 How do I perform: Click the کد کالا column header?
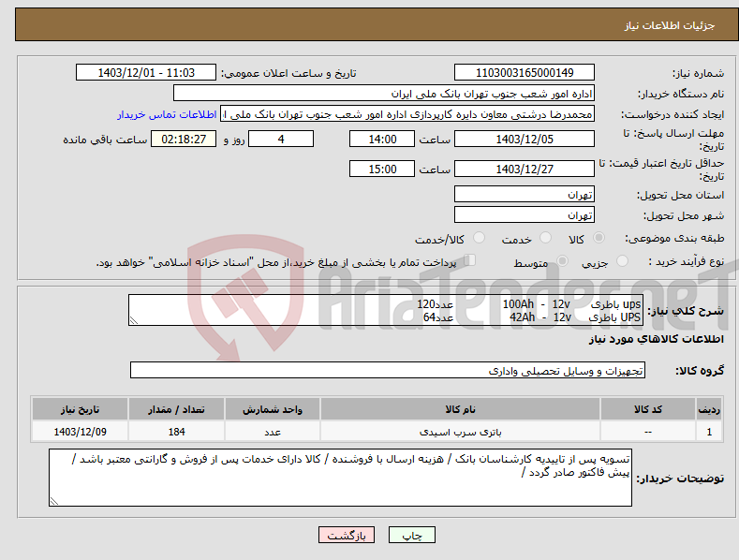click(648, 409)
